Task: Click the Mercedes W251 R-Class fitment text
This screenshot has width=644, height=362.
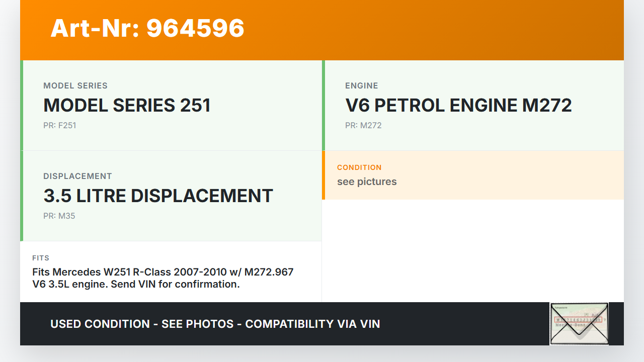Action: (x=163, y=278)
